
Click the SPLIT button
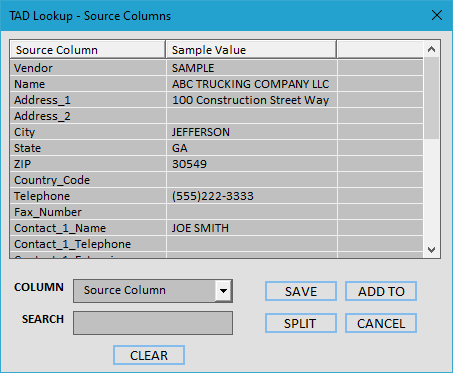point(301,323)
